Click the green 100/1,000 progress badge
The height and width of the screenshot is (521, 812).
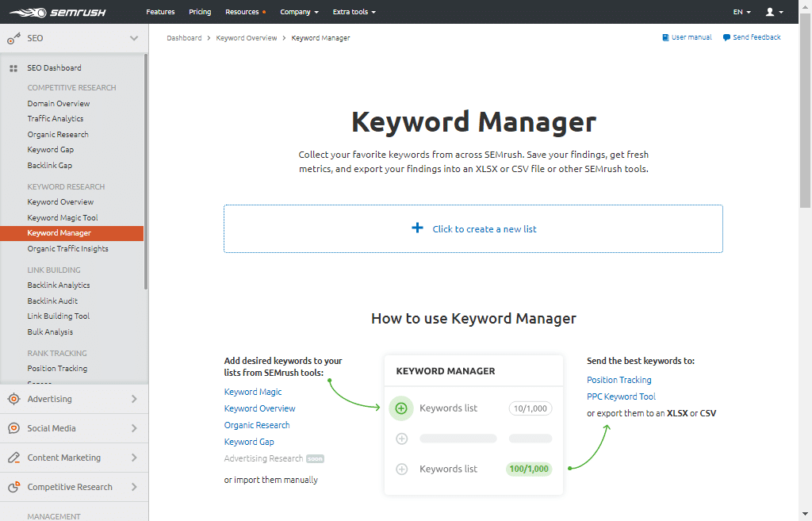click(528, 469)
